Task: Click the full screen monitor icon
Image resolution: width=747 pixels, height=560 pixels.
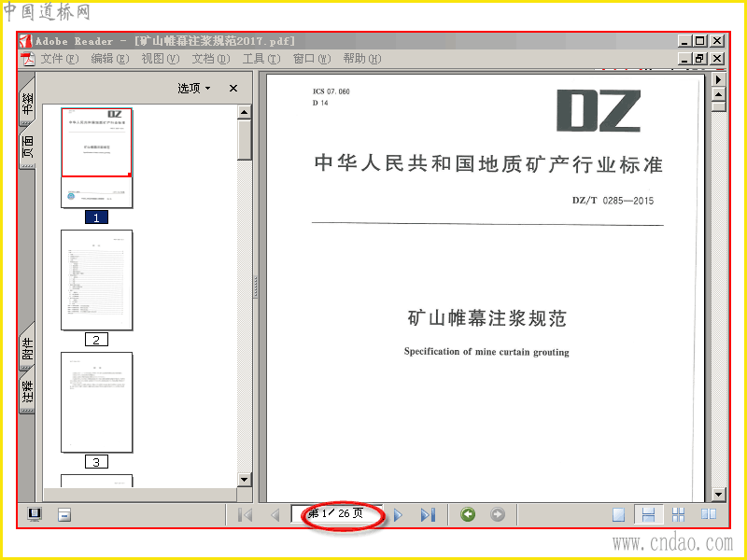Action: (35, 514)
